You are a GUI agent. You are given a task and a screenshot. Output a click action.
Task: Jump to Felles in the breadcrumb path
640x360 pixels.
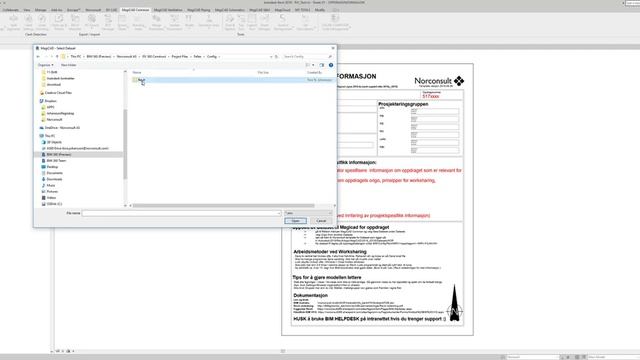tap(198, 56)
